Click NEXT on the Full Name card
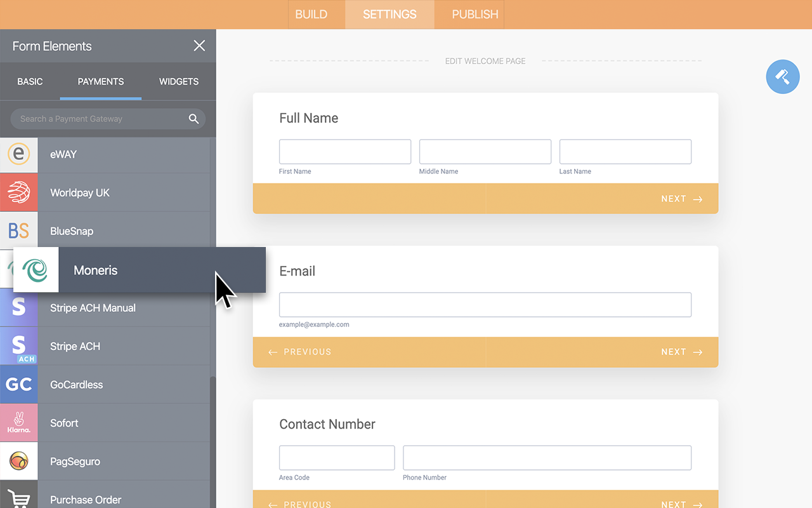This screenshot has height=508, width=812. tap(681, 199)
